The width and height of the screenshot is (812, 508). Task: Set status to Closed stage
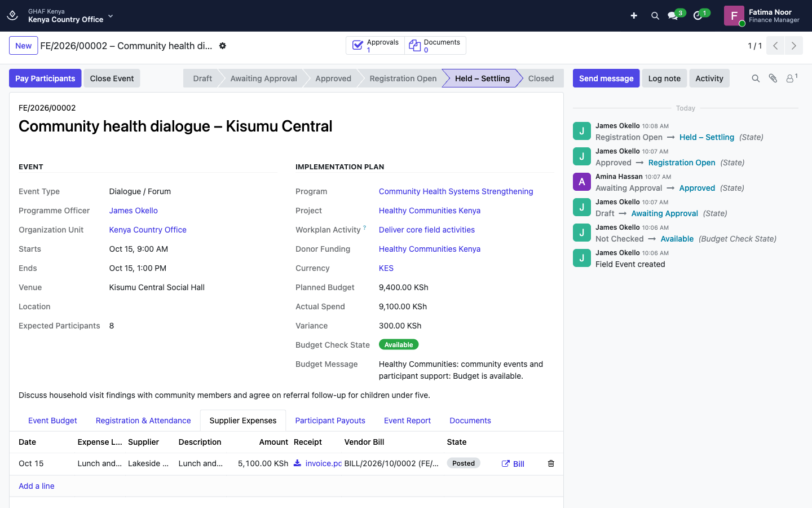(x=541, y=78)
